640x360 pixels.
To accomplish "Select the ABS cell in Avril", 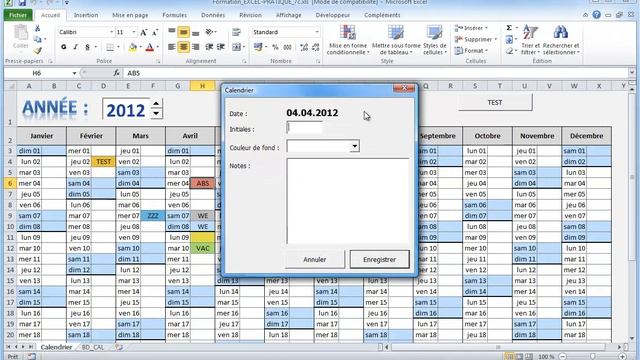I will pyautogui.click(x=202, y=183).
